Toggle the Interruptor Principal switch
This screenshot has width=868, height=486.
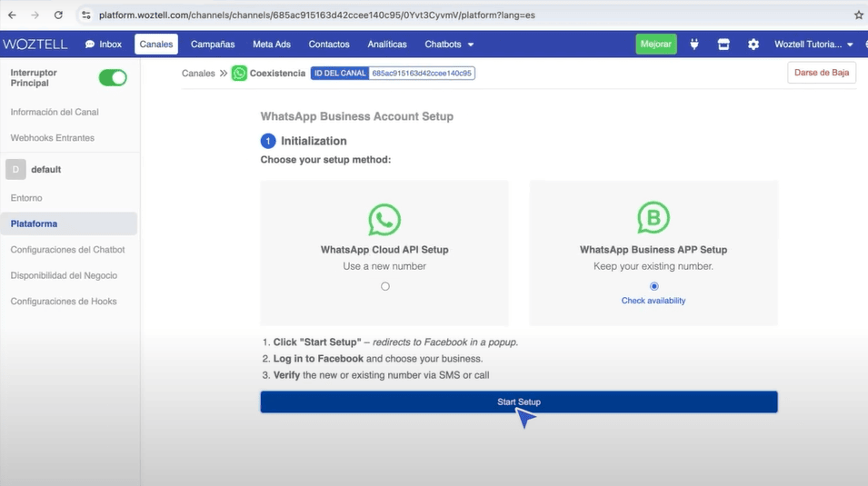pyautogui.click(x=113, y=77)
